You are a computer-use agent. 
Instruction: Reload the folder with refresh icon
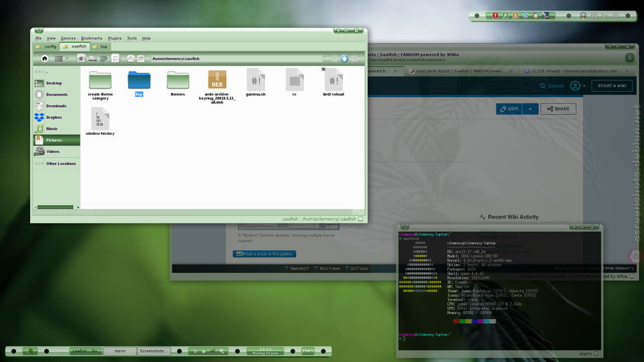[141, 59]
